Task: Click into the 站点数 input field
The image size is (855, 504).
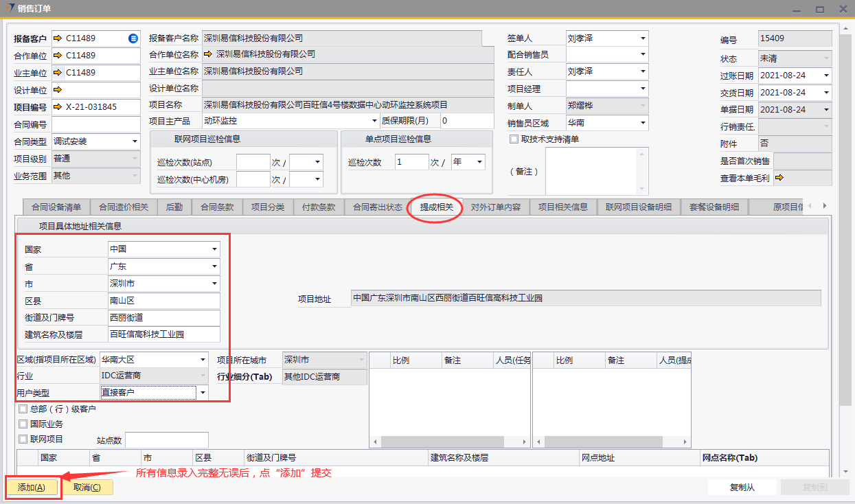Action: (166, 440)
